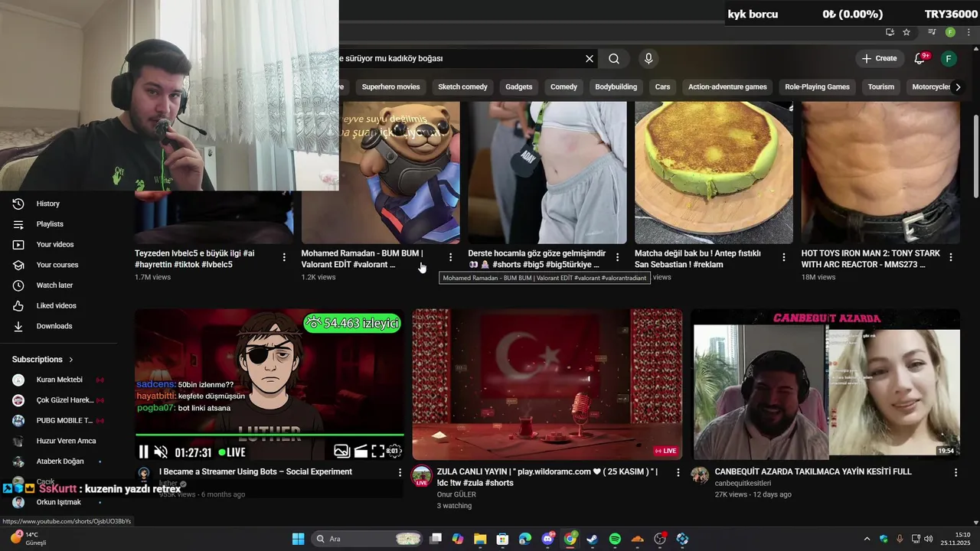
Task: Open Steam from the taskbar
Action: click(x=592, y=539)
